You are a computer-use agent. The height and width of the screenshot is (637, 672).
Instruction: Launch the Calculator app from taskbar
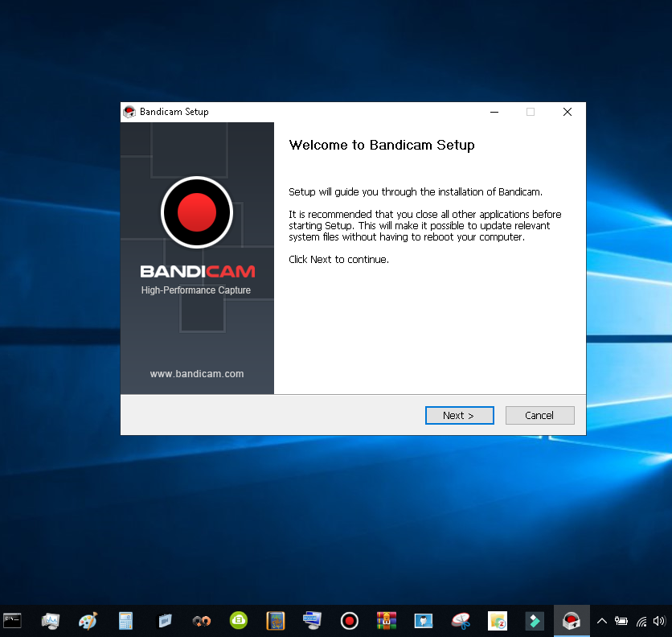[x=125, y=621]
